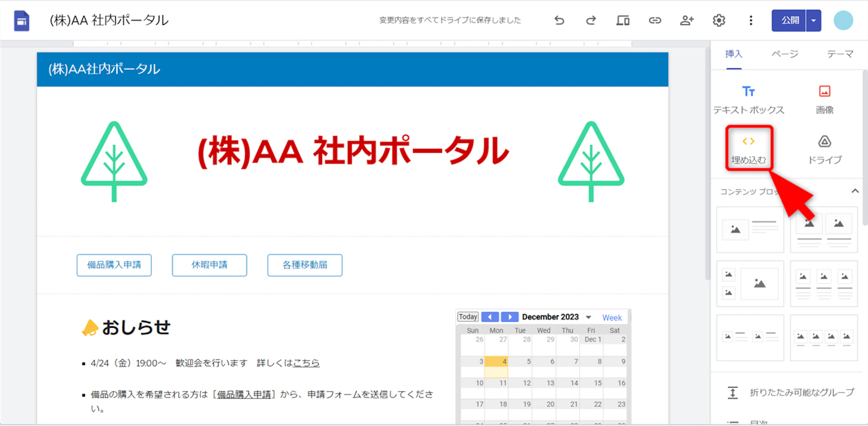868x426 pixels.
Task: Open calendar month dropdown next to December 2023
Action: tap(589, 317)
